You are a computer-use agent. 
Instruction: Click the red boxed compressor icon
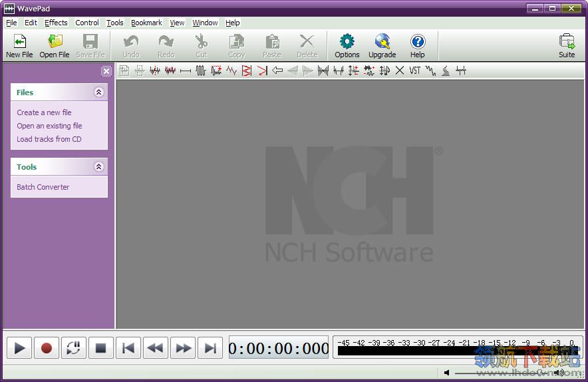click(246, 71)
